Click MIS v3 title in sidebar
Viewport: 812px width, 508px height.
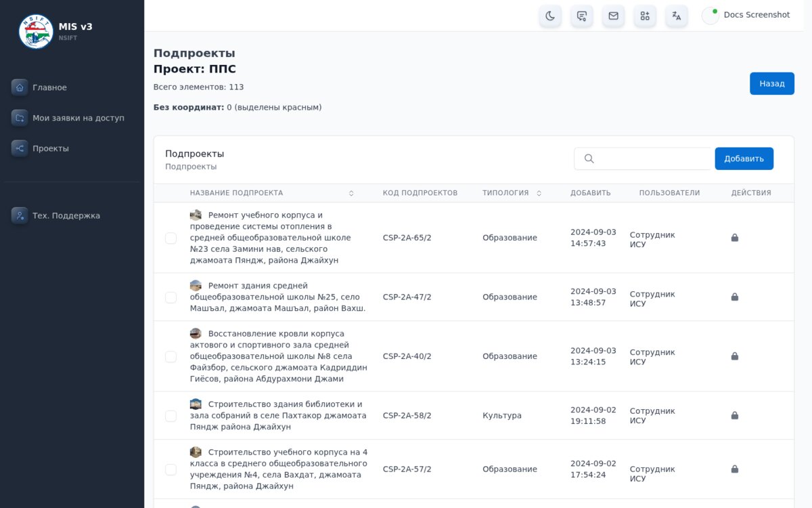(76, 26)
